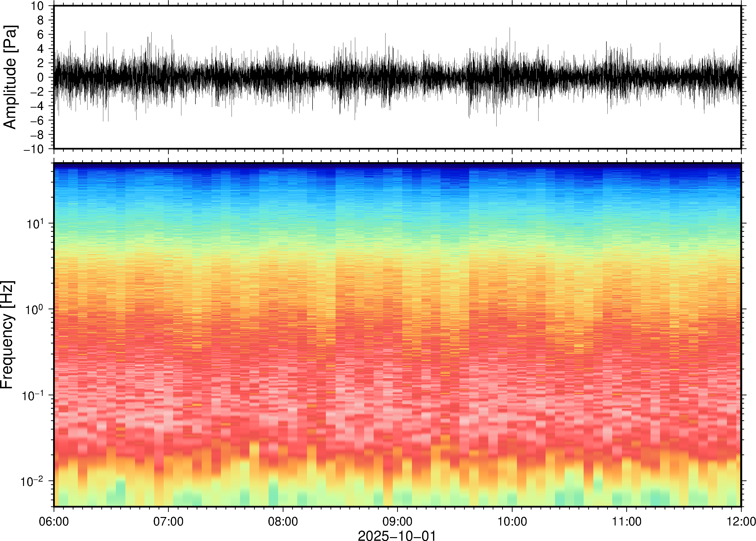This screenshot has height=541, width=756.
Task: Click the 10:00 time axis label
Action: pos(512,521)
